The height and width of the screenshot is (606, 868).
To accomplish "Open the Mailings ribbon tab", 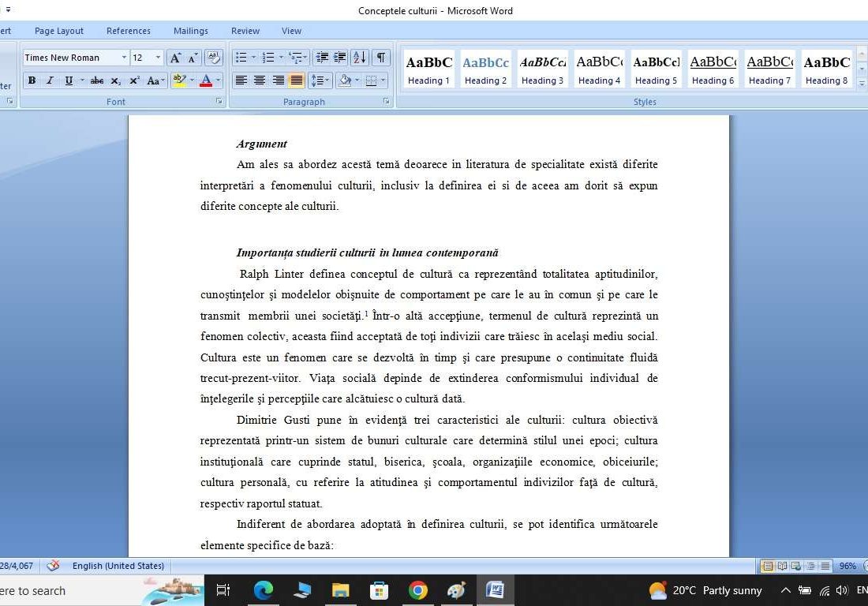I will [191, 31].
